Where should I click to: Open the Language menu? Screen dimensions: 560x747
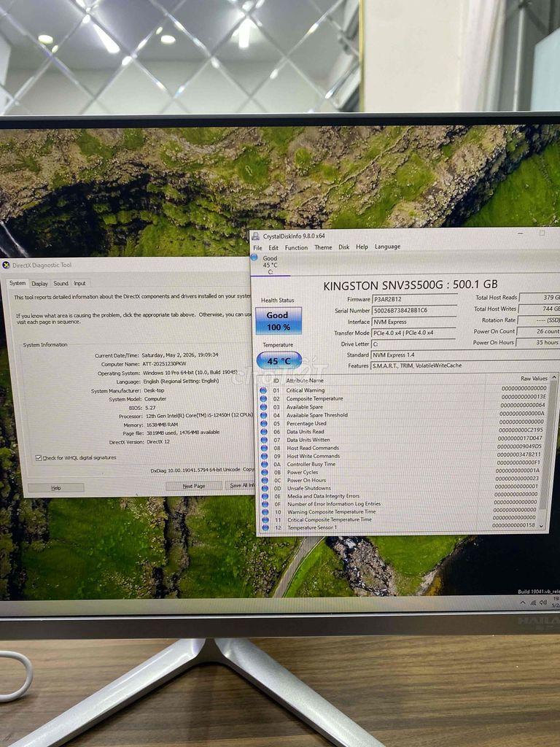387,247
